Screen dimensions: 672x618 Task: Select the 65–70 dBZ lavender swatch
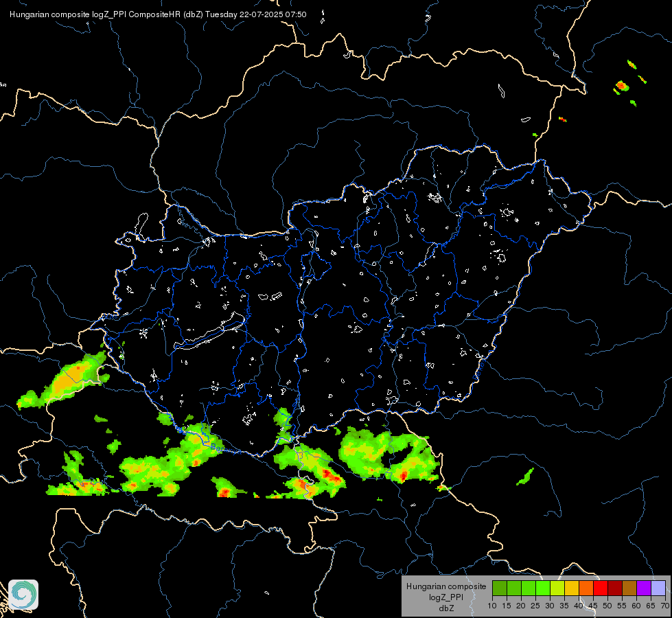click(658, 588)
